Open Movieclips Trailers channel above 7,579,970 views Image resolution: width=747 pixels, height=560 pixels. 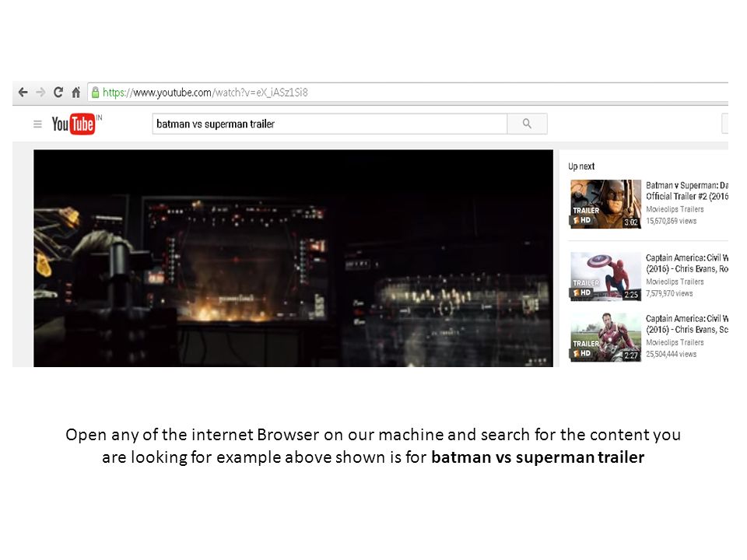click(x=675, y=282)
